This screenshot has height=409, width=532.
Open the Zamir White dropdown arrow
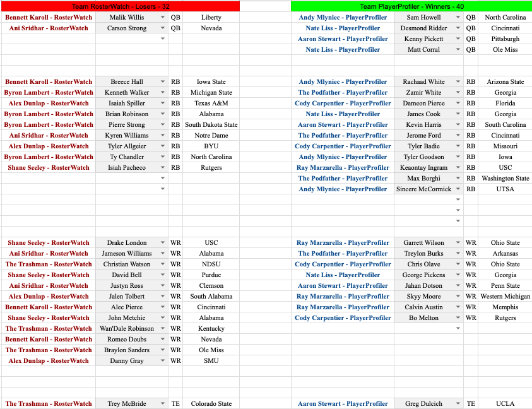pyautogui.click(x=458, y=93)
